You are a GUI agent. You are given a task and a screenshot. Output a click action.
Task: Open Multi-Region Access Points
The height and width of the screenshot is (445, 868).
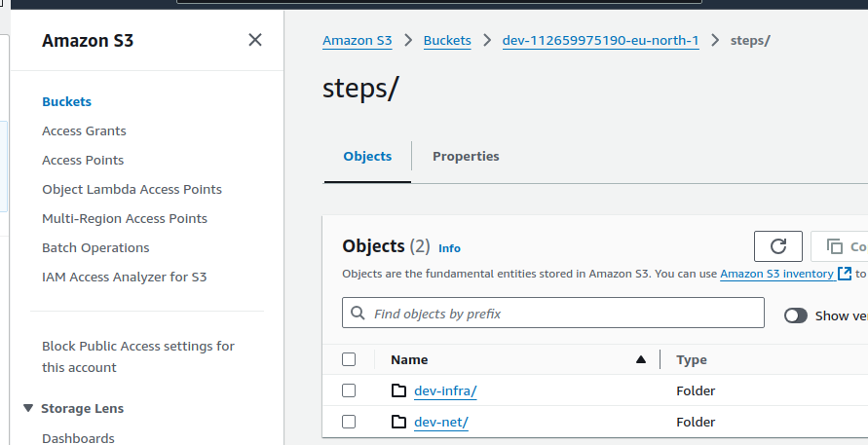(125, 219)
